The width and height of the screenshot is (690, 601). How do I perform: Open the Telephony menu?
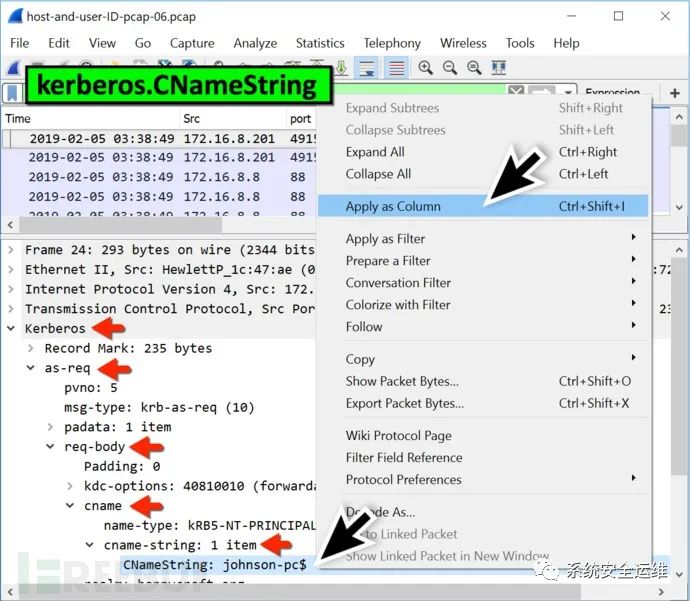click(392, 43)
